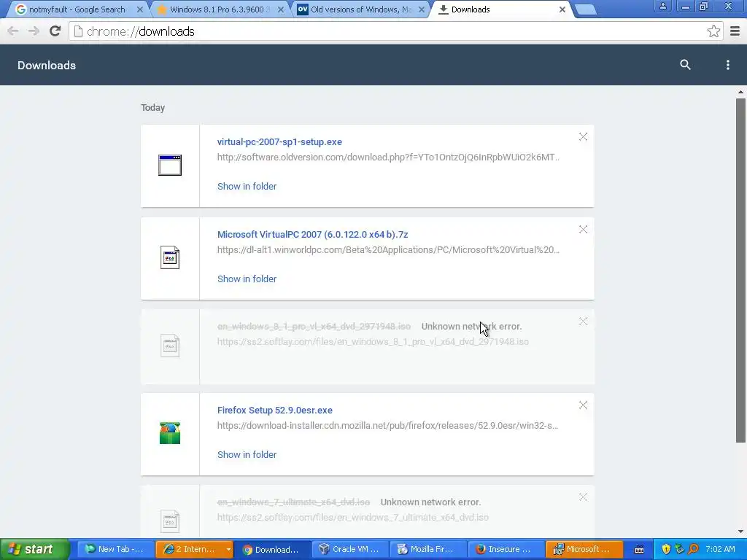
Task: Click the Firefox Setup installer icon
Action: (170, 433)
